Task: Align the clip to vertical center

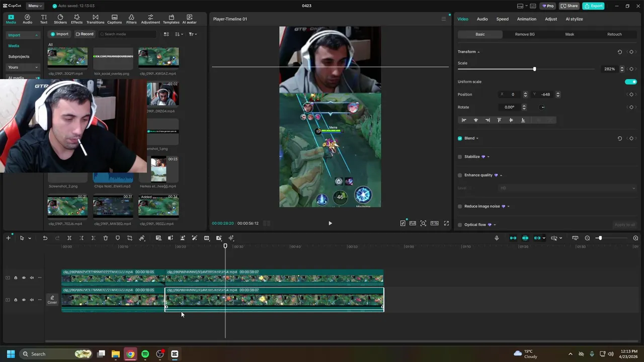Action: [511, 120]
